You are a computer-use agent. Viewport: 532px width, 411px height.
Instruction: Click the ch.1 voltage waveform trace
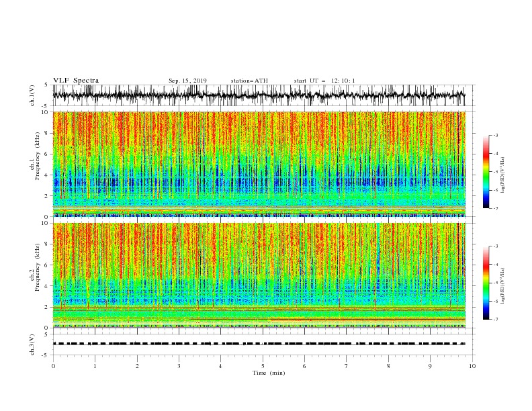point(259,95)
